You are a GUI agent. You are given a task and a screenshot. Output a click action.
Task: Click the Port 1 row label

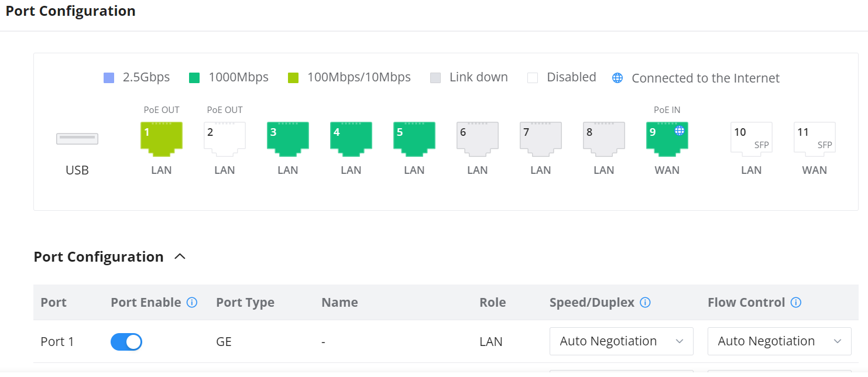point(57,342)
